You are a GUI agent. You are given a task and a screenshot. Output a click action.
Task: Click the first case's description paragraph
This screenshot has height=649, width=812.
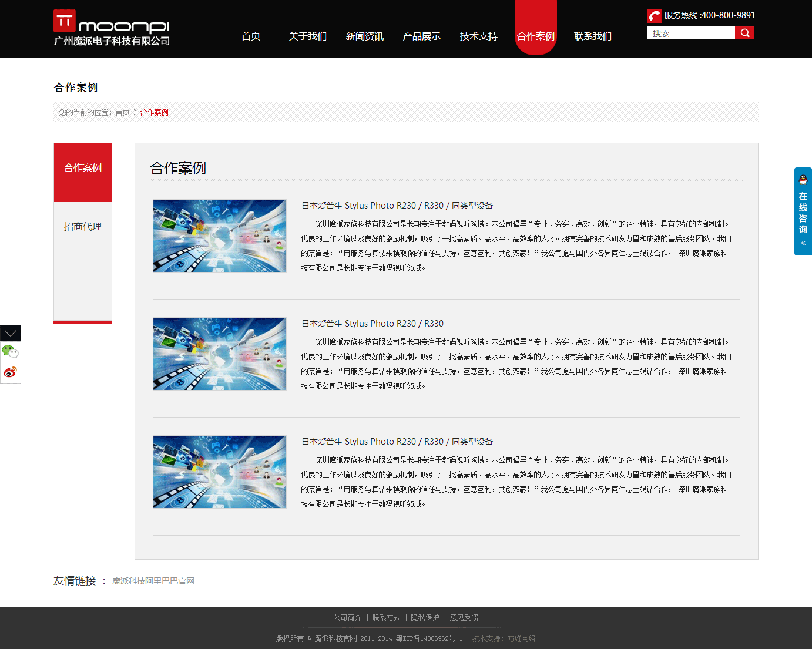[x=516, y=246]
